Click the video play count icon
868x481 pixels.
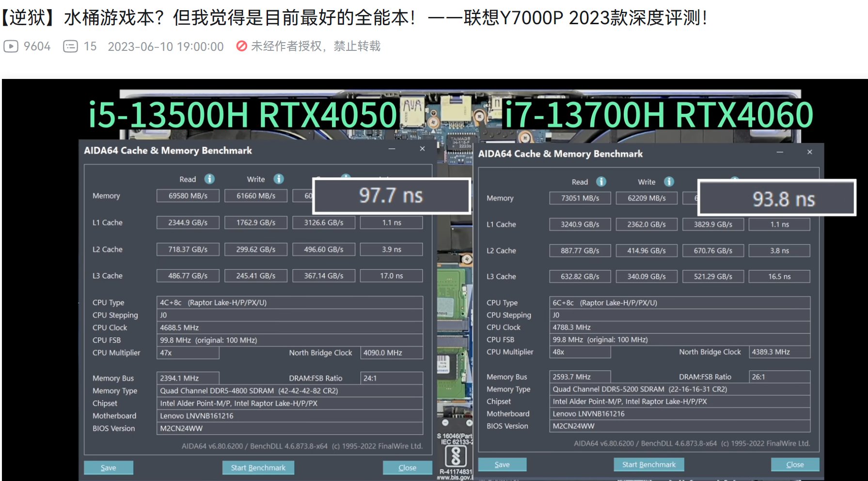point(11,46)
